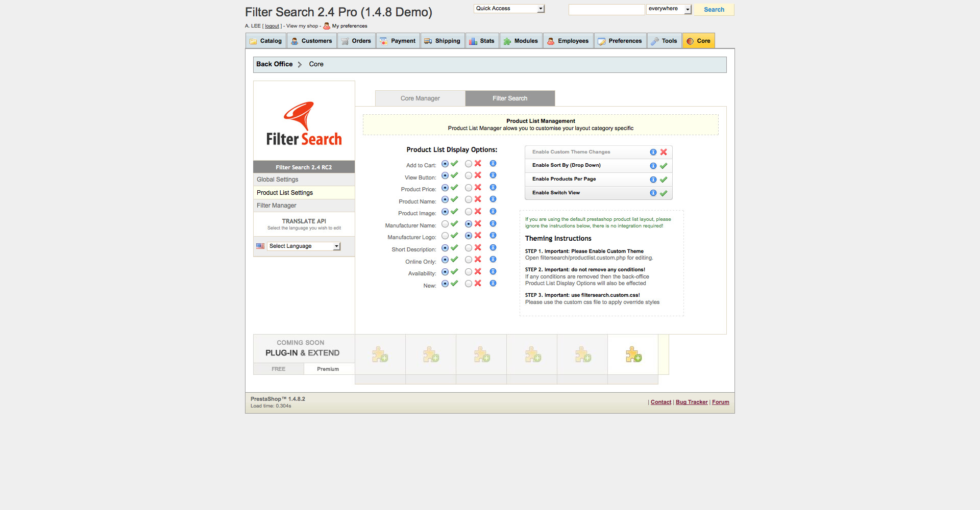The height and width of the screenshot is (510, 980).
Task: Select the Premium plug-in tab
Action: click(328, 369)
